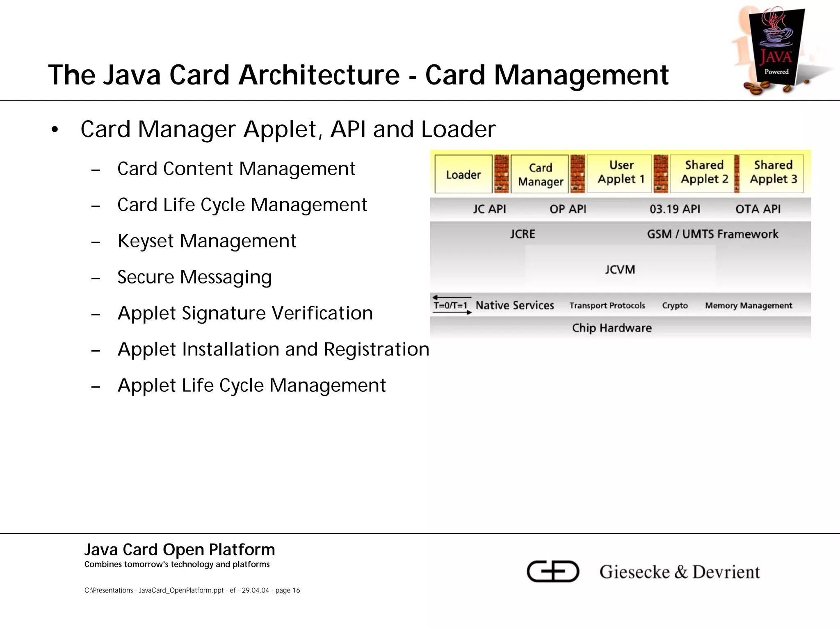Select the User Applet 1 box
The image size is (840, 628).
619,173
